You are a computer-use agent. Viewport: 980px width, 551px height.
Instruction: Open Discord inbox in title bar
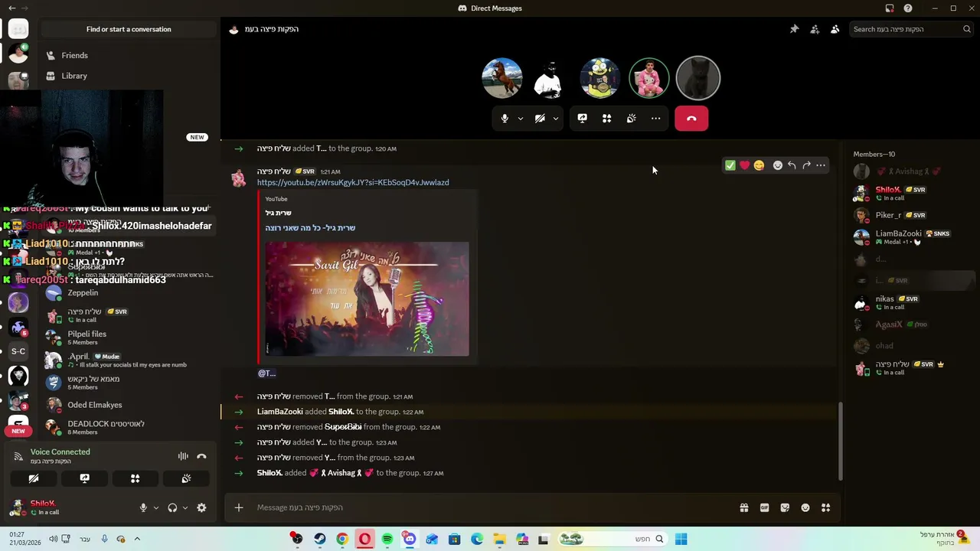pyautogui.click(x=890, y=8)
